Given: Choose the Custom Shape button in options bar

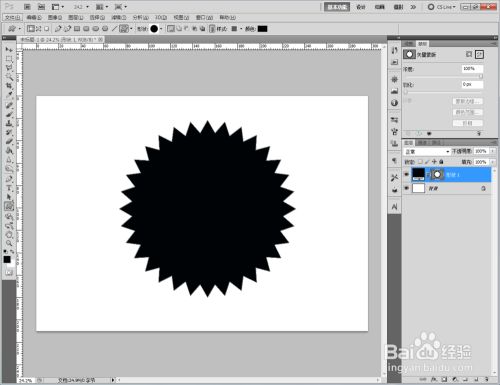Looking at the screenshot, I should click(124, 29).
